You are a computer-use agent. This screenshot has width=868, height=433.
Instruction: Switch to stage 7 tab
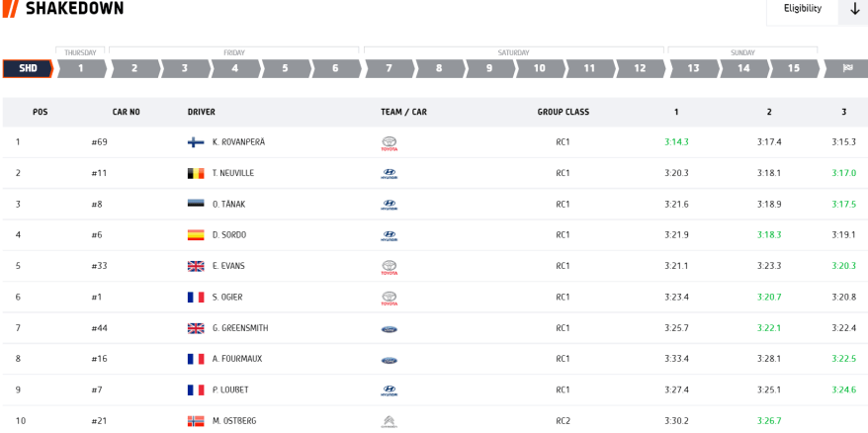(389, 69)
